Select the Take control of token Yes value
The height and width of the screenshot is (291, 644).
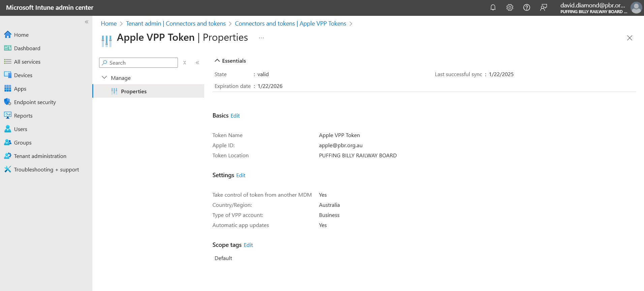(323, 195)
